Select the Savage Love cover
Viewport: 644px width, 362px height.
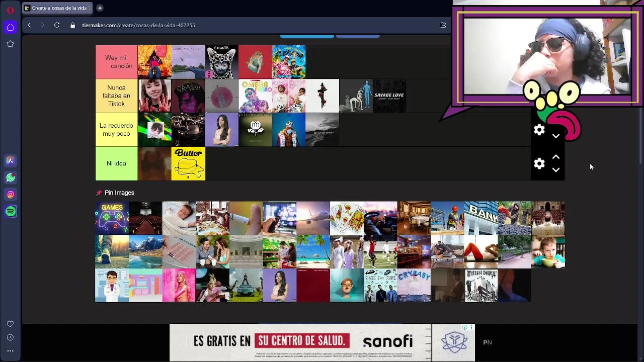click(x=389, y=96)
